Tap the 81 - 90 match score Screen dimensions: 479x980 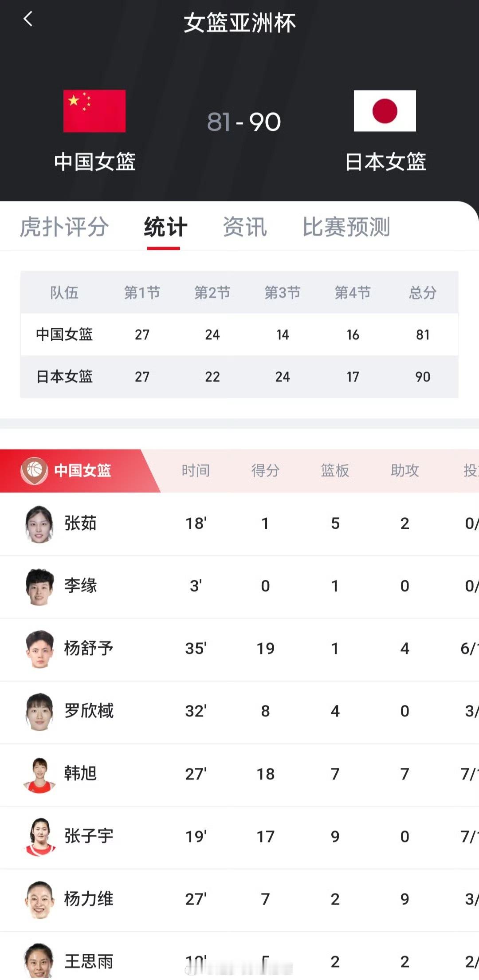pos(244,122)
